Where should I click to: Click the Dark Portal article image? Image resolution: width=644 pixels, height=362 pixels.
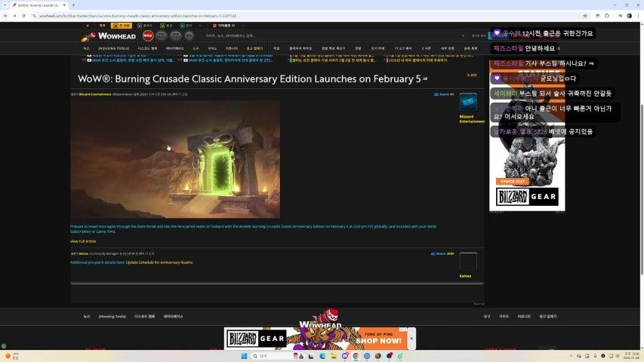click(175, 159)
